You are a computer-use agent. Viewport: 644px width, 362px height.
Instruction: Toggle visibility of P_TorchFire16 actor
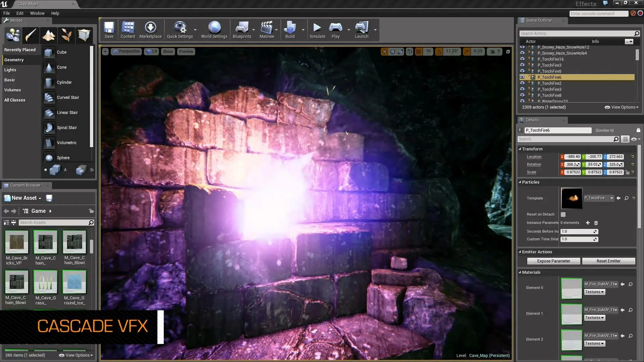[522, 59]
